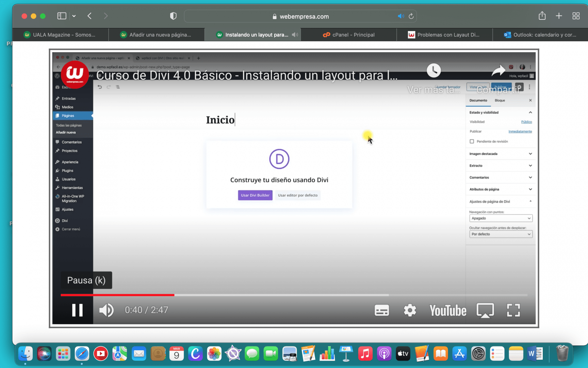Show Safari tab overview

point(576,16)
